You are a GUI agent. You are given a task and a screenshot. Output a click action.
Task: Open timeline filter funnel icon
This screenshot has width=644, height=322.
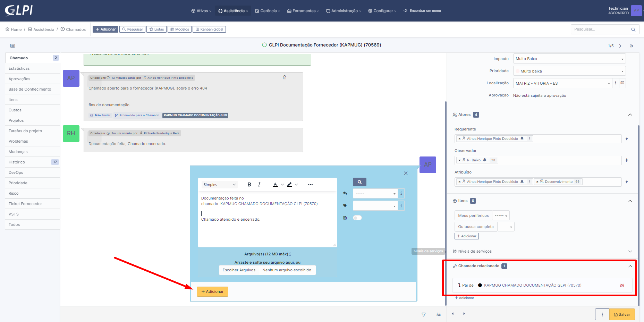coord(424,314)
